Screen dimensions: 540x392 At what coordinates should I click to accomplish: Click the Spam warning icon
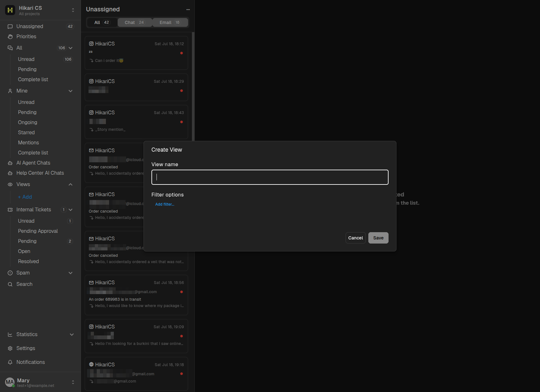coord(10,273)
